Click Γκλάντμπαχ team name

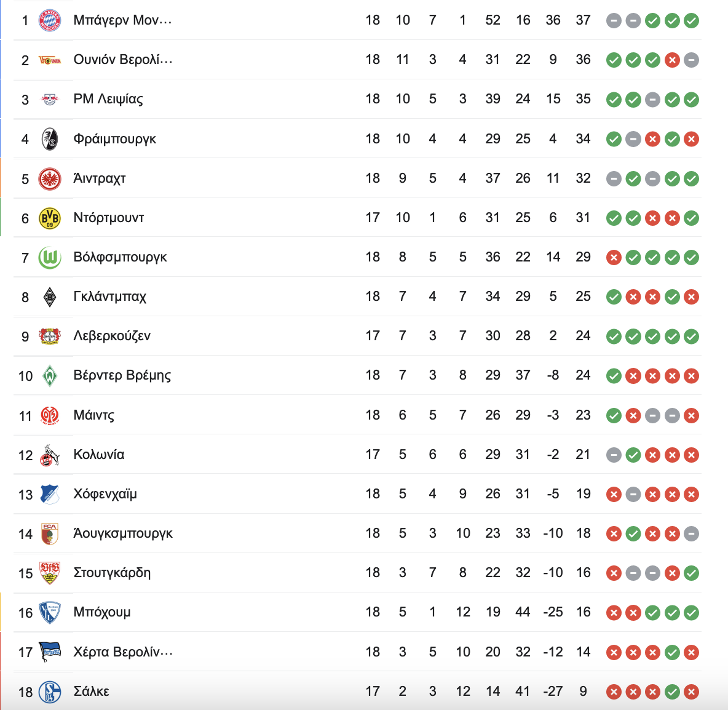[x=109, y=297]
